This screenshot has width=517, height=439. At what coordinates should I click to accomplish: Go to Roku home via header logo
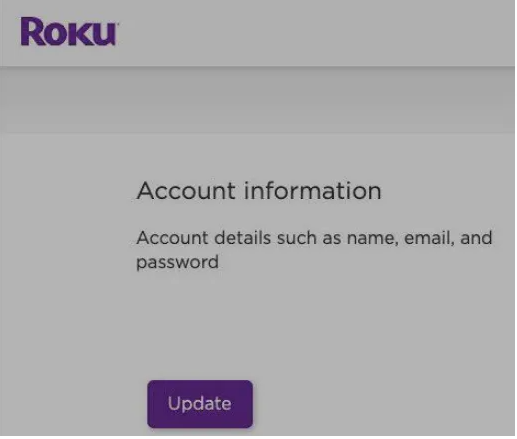[x=68, y=32]
